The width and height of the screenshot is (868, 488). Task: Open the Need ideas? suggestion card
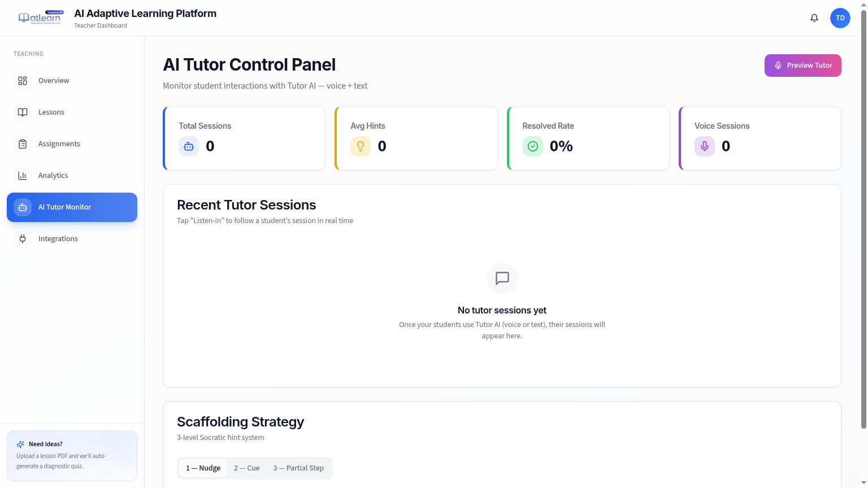point(72,456)
